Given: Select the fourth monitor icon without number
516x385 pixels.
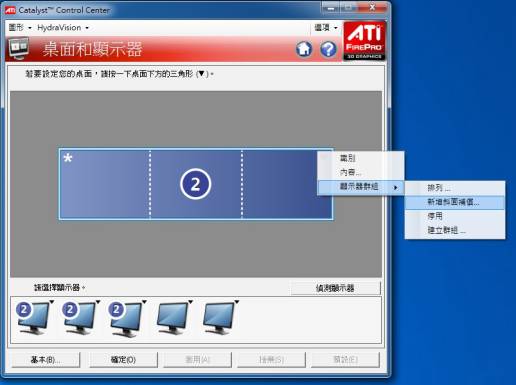Looking at the screenshot, I should coord(172,318).
